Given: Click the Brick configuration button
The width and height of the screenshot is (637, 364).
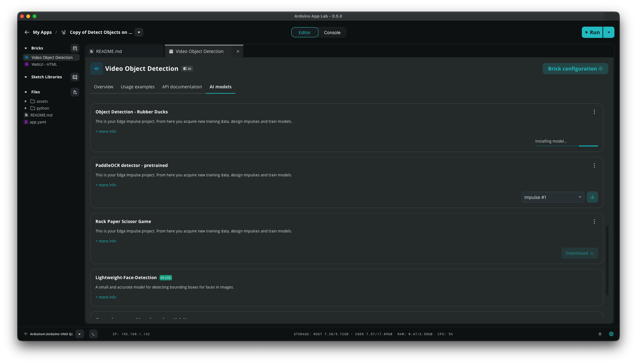Looking at the screenshot, I should [575, 69].
